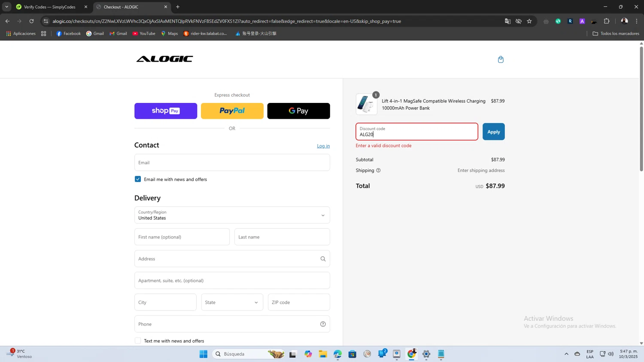Pay with Google Pay

[298, 111]
